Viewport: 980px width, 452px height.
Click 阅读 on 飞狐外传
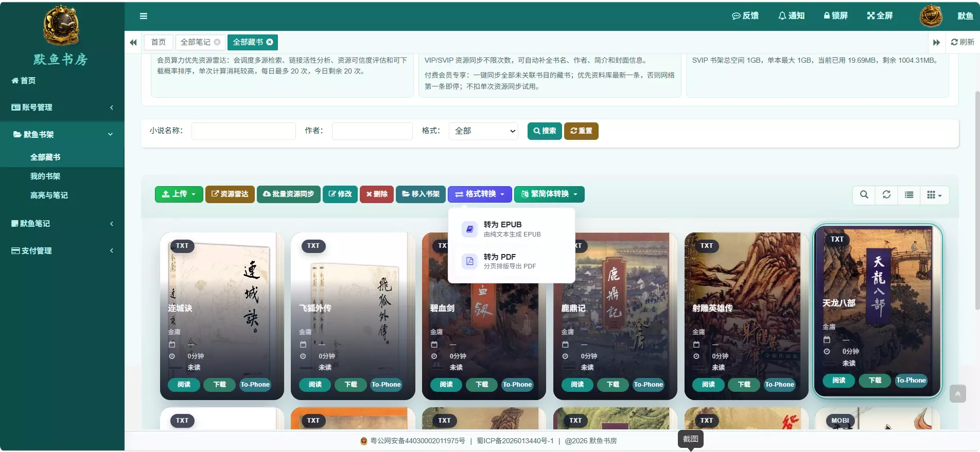(x=315, y=385)
